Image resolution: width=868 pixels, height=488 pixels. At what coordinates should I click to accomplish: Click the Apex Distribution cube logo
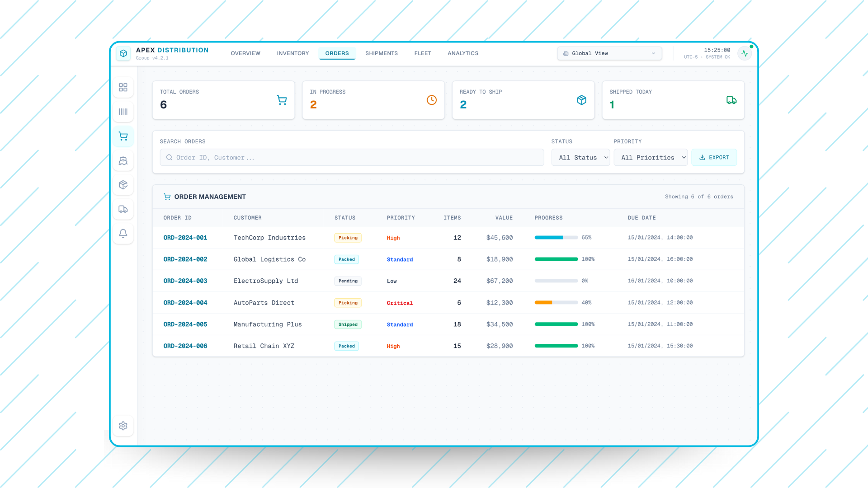tap(123, 53)
